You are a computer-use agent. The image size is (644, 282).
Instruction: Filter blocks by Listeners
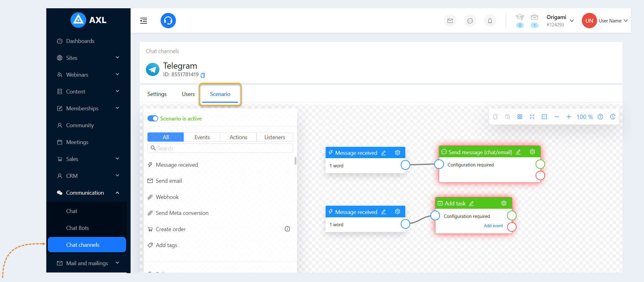(275, 137)
